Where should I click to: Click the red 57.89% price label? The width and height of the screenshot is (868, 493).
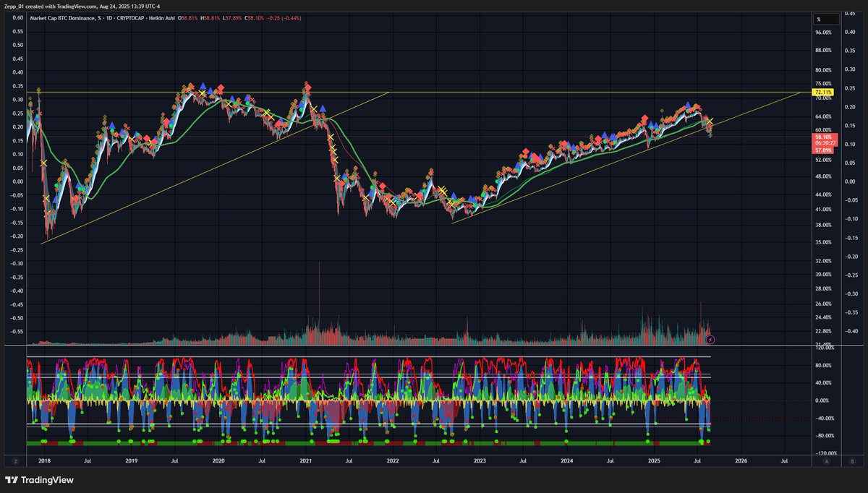(823, 150)
